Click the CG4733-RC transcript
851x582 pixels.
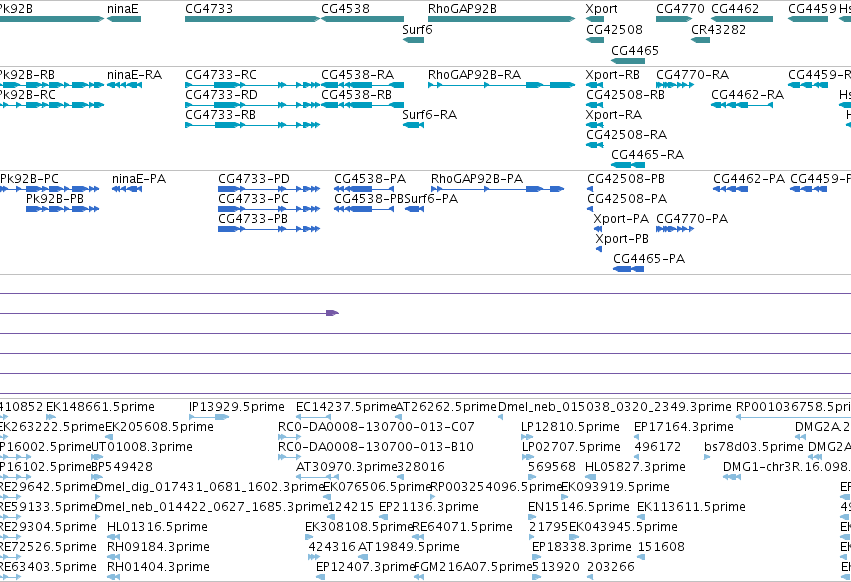[x=252, y=85]
